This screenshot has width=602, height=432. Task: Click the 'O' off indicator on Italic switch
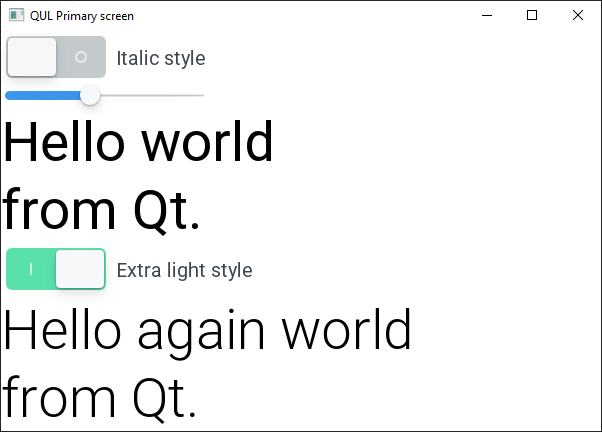pos(81,57)
